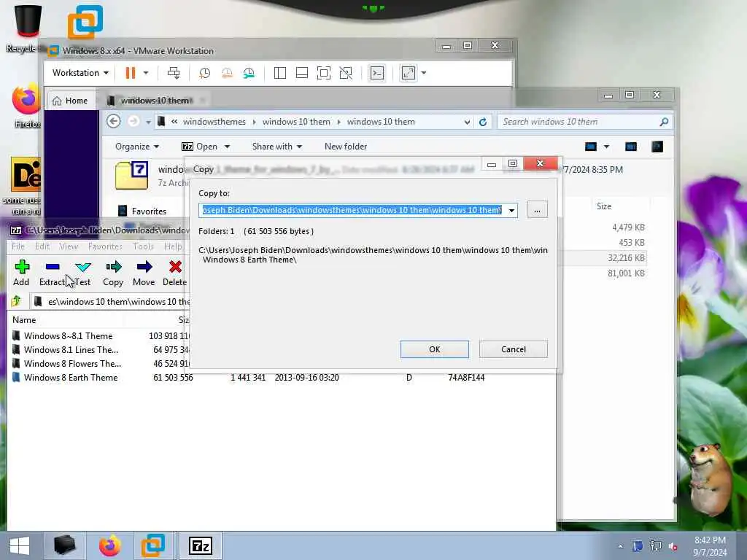Toggle VMware thumbnail bar view

click(x=302, y=73)
